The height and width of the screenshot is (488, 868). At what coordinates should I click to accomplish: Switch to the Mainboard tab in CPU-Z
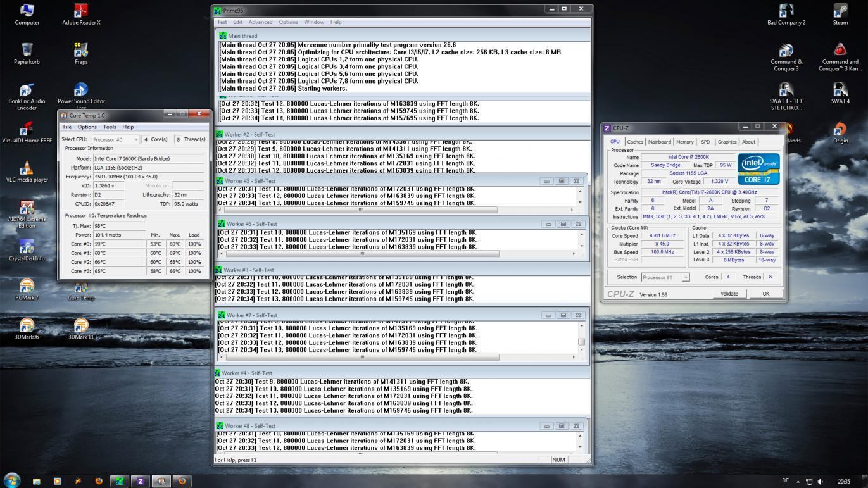660,142
